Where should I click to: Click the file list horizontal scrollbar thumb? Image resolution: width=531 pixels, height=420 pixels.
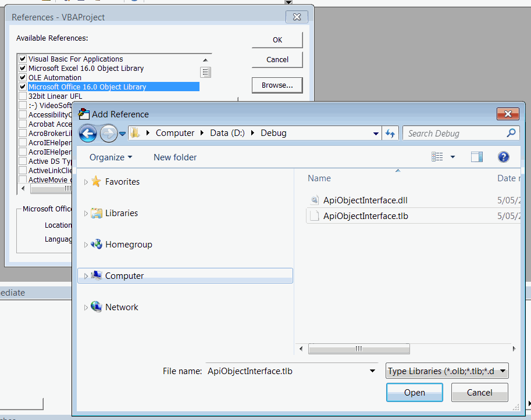[359, 349]
